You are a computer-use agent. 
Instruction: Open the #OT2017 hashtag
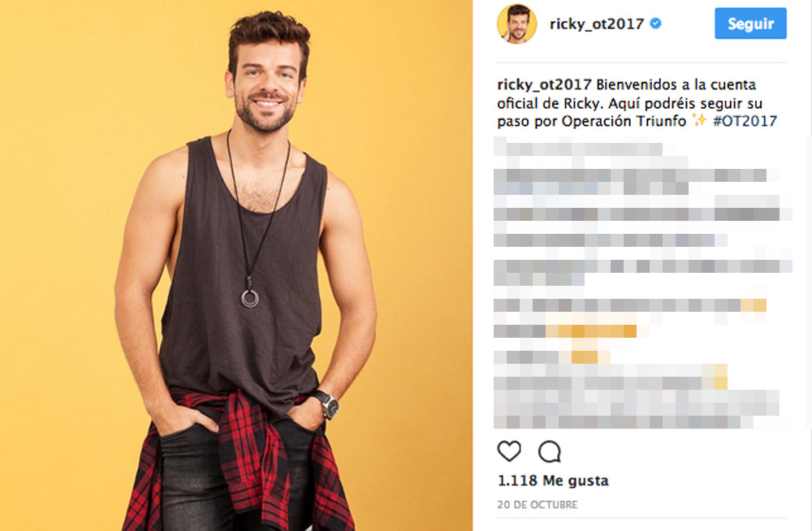[745, 121]
